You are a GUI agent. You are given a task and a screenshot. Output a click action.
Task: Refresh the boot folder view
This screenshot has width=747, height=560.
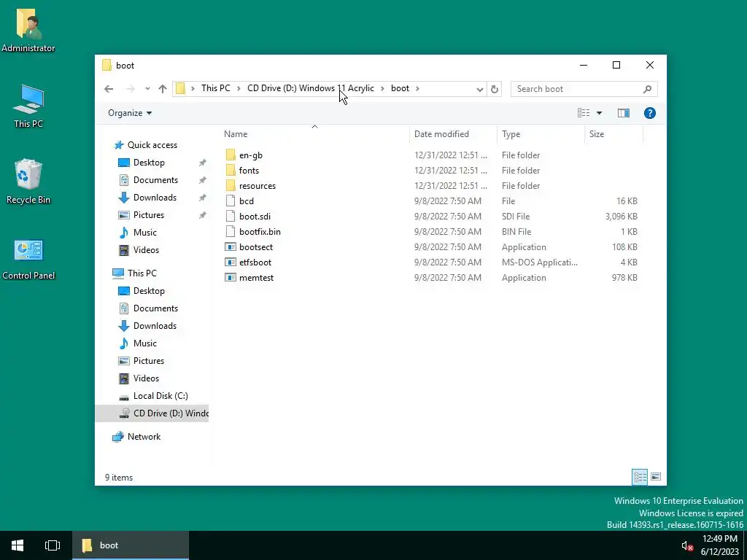pyautogui.click(x=494, y=89)
